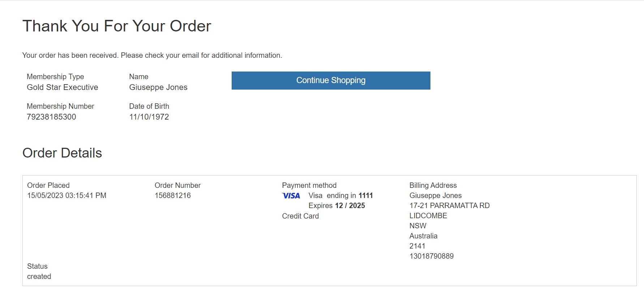Click the Order Details heading
Image resolution: width=644 pixels, height=306 pixels.
coord(62,153)
